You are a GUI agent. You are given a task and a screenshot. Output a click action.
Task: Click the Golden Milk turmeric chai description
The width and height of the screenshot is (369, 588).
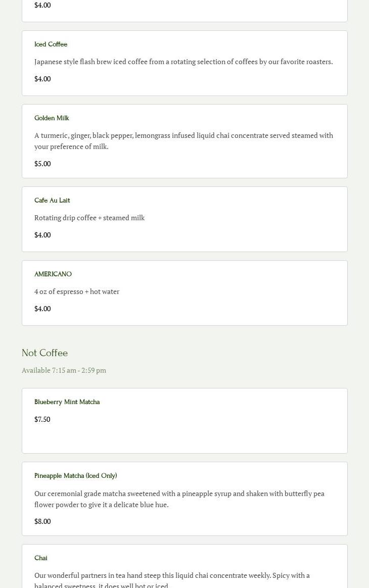coord(183,141)
